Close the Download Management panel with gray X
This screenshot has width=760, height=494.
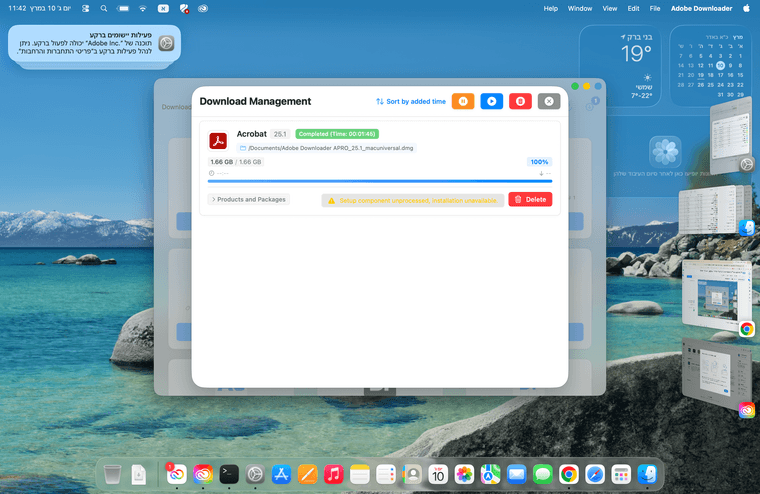548,101
